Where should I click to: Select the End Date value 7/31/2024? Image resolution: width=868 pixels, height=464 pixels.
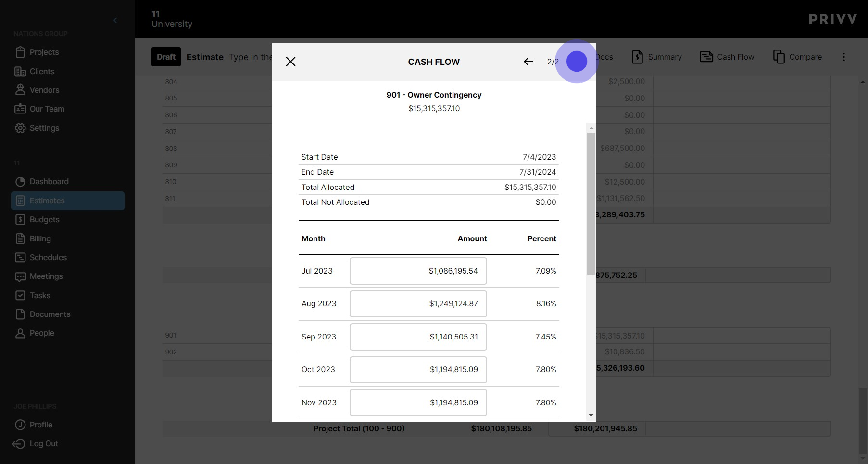pos(538,172)
